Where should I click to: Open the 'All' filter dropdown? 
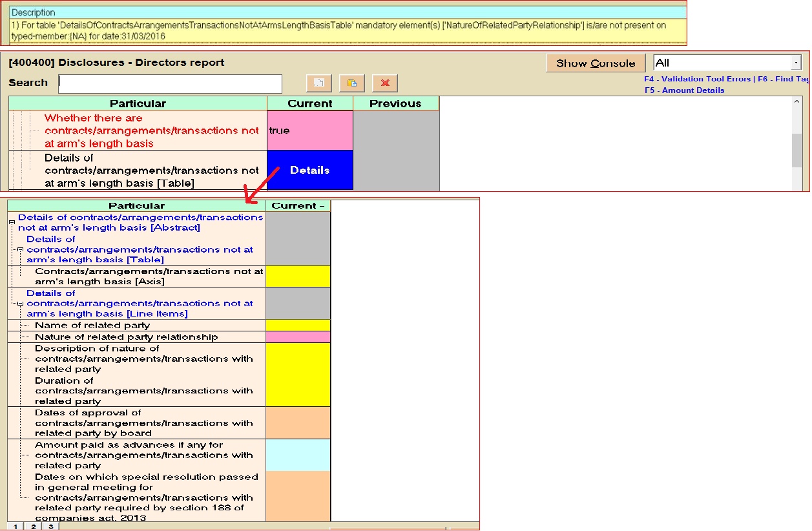pos(796,63)
